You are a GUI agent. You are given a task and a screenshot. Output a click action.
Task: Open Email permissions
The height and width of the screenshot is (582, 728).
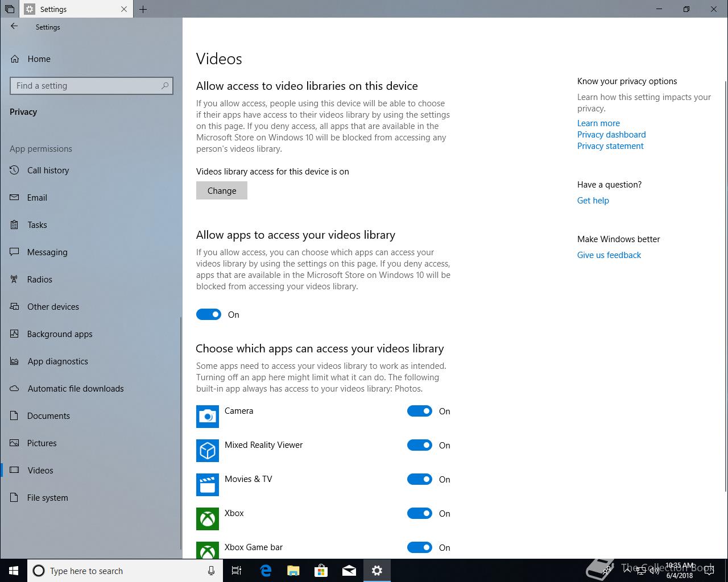click(91, 198)
